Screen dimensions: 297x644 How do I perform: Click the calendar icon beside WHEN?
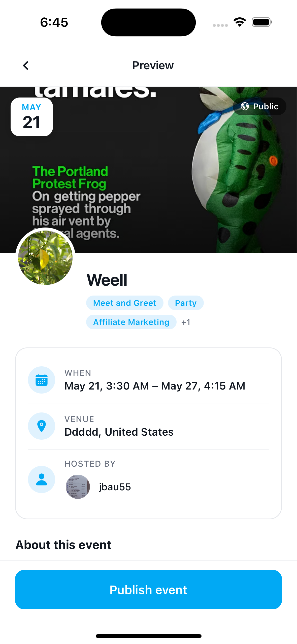coord(42,380)
